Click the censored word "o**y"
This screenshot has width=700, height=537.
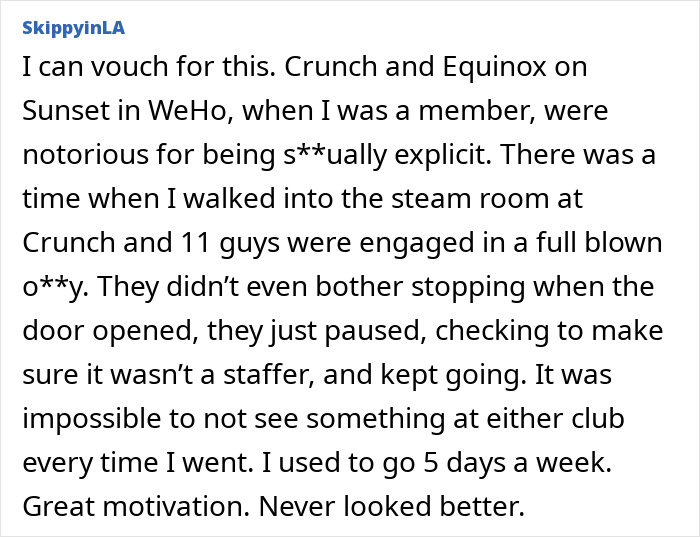click(52, 285)
